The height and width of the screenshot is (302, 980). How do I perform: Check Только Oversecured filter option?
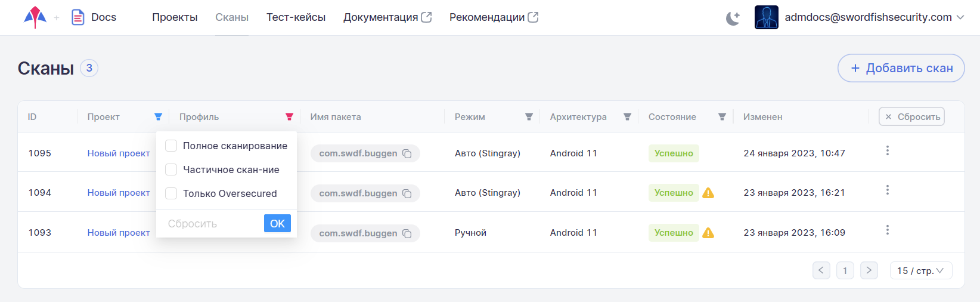tap(171, 193)
